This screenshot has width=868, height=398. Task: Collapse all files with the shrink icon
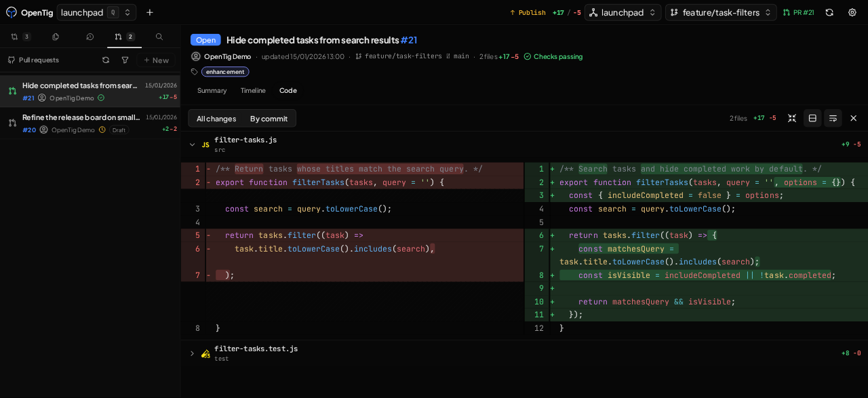[792, 118]
